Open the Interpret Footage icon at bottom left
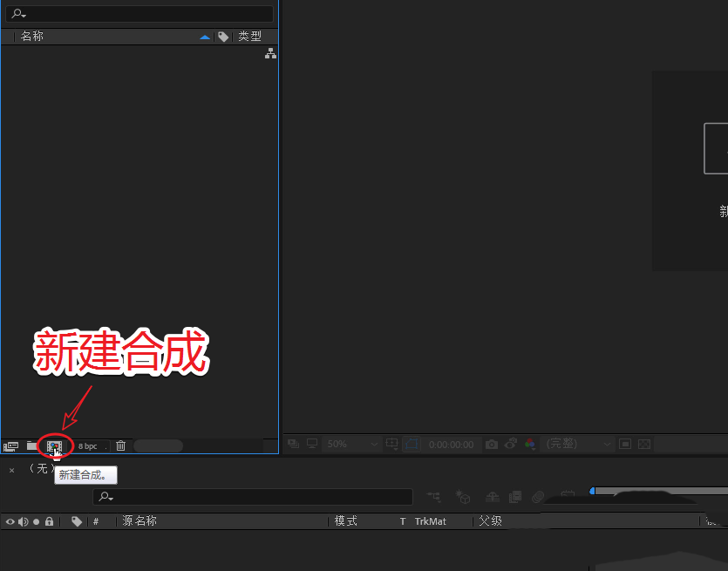728x571 pixels. 11,445
